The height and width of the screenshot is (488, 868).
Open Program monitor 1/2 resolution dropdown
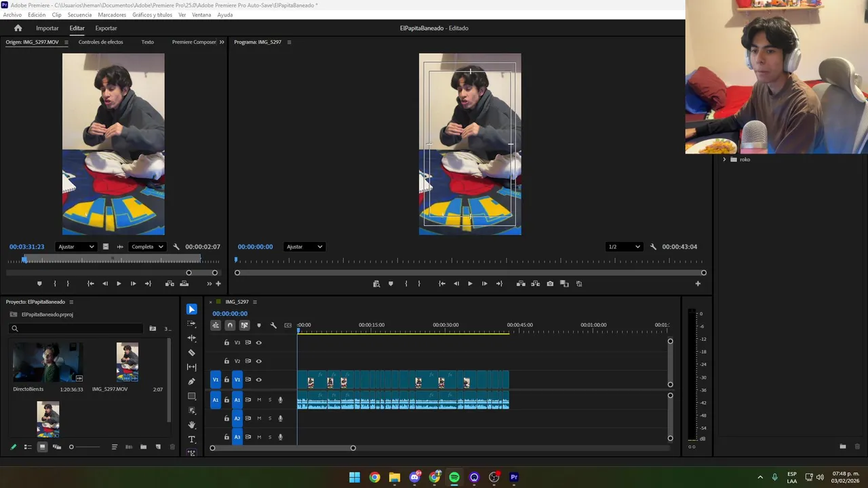624,247
